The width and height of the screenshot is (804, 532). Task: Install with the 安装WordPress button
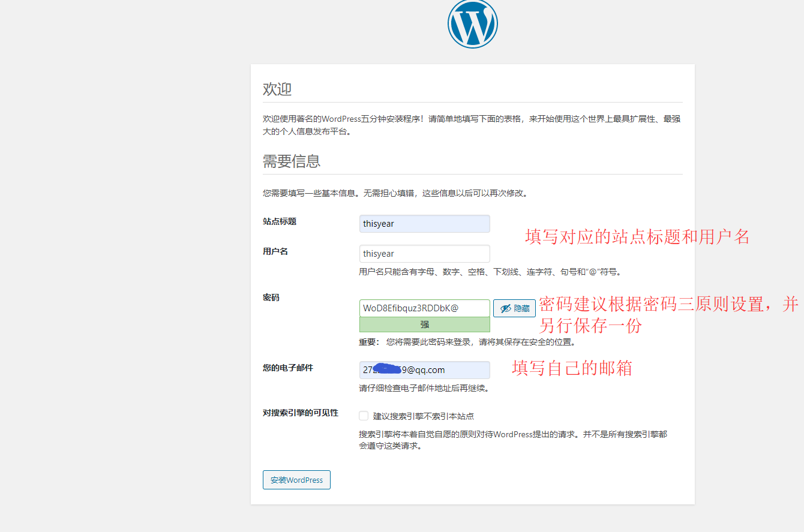coord(296,480)
